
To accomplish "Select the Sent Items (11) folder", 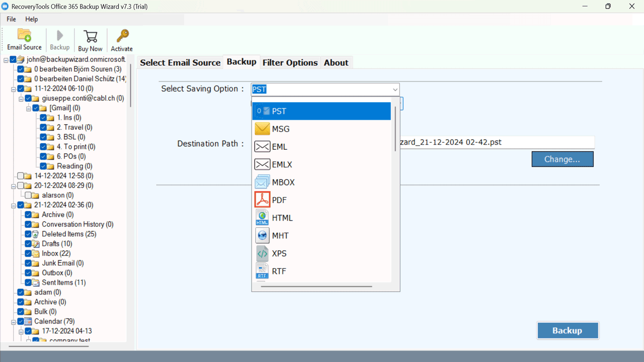I will click(x=64, y=283).
